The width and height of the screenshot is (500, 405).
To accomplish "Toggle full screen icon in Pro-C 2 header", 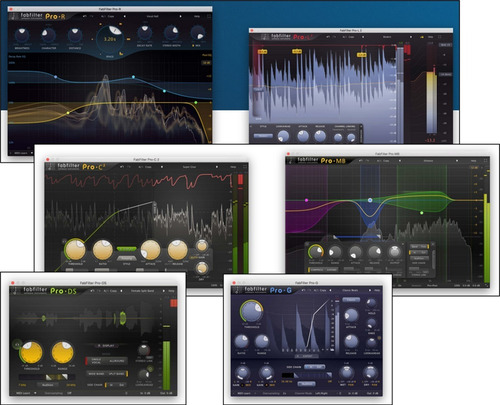I will (245, 167).
